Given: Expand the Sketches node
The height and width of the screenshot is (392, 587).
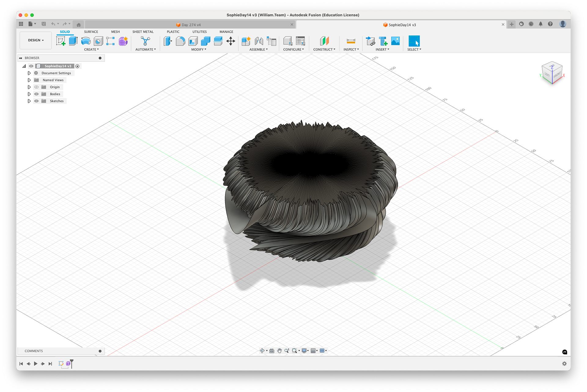Looking at the screenshot, I should pyautogui.click(x=29, y=101).
